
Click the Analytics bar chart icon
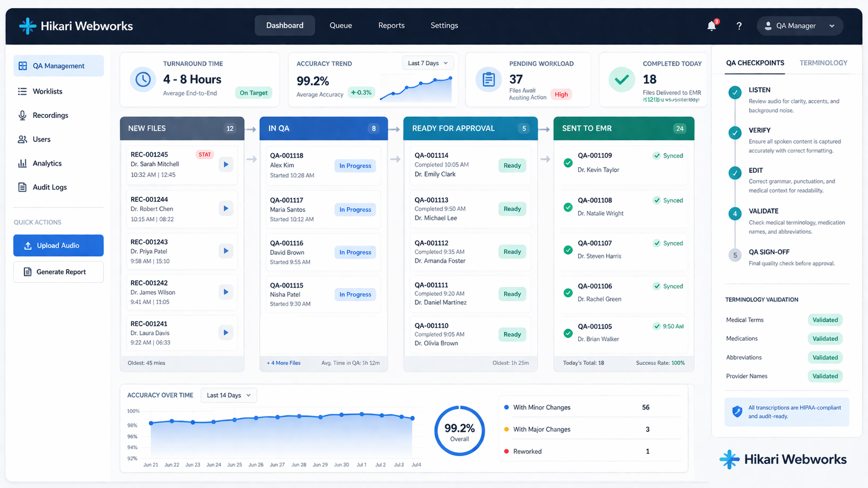tap(22, 163)
